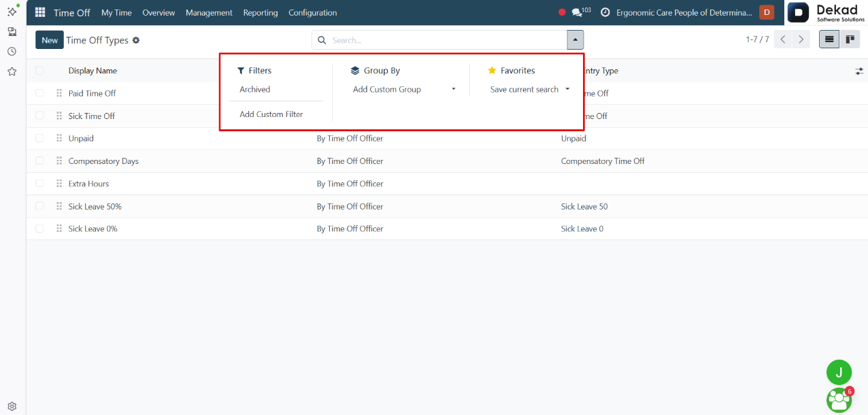The width and height of the screenshot is (868, 415).
Task: Click the search magnifier icon
Action: [322, 40]
